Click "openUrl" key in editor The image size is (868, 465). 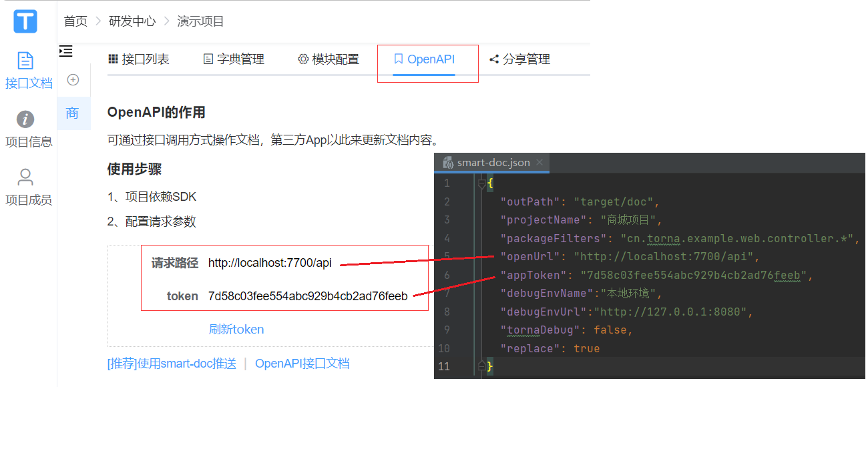(531, 257)
